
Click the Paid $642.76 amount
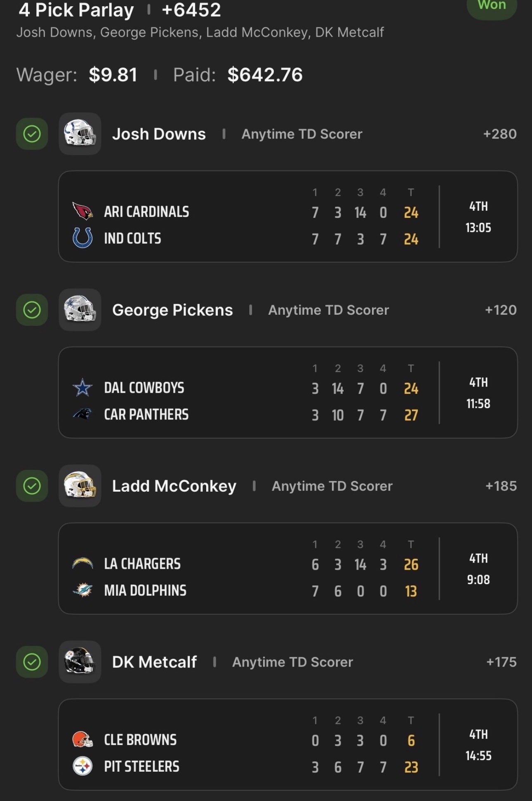(x=265, y=75)
